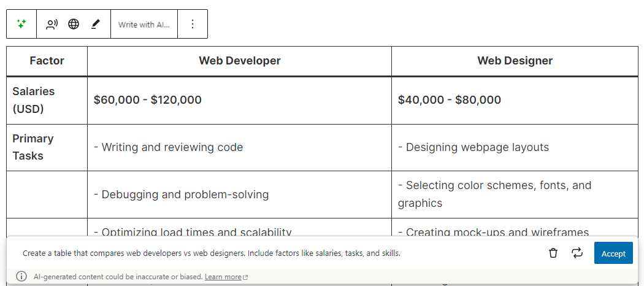Regenerate the AI table response
The image size is (644, 286).
pyautogui.click(x=577, y=253)
